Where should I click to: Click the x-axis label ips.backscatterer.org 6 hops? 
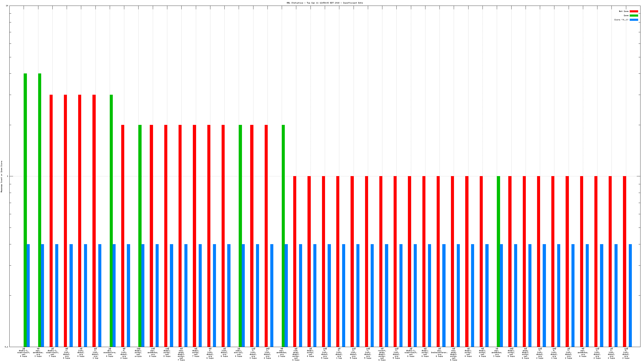click(x=439, y=352)
